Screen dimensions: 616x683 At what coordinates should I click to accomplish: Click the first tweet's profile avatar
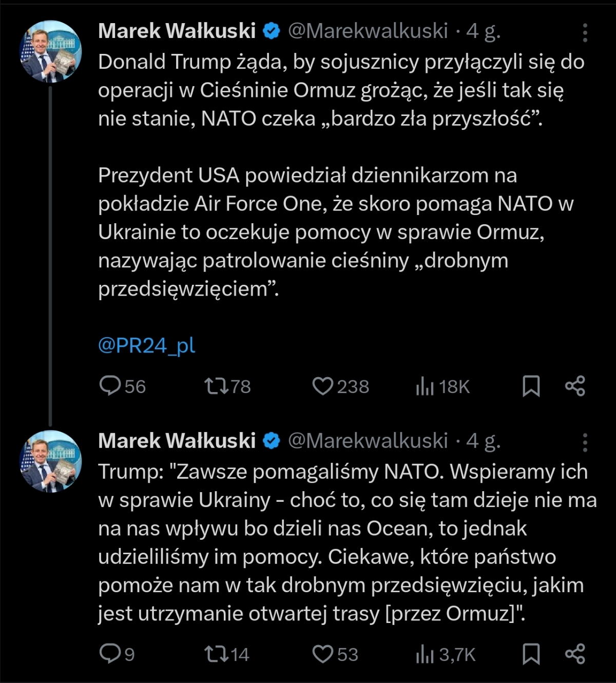coord(50,52)
